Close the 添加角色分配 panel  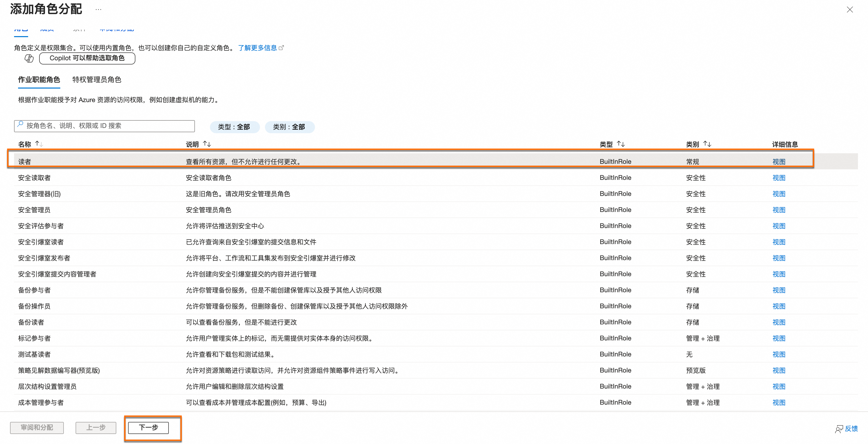click(x=849, y=10)
